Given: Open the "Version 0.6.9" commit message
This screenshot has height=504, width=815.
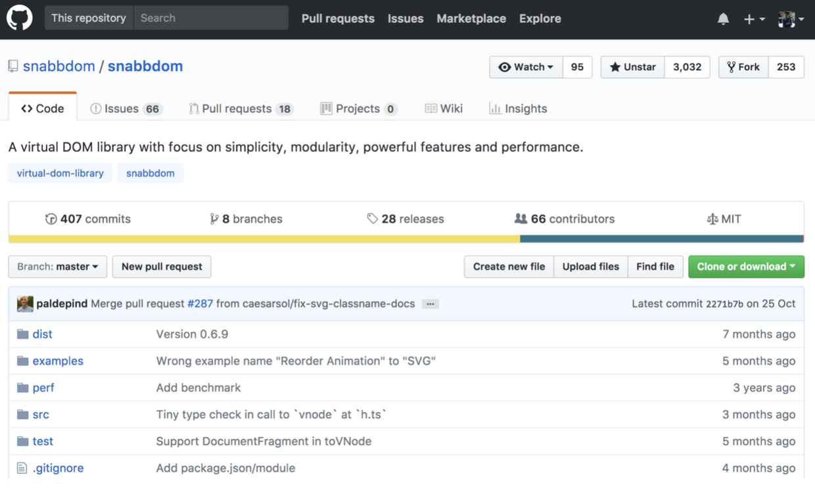Looking at the screenshot, I should pos(192,334).
